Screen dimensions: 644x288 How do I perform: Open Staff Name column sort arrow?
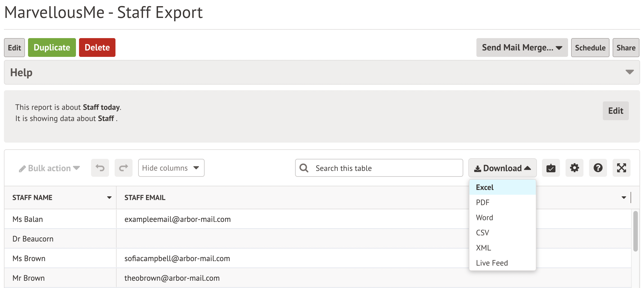click(x=109, y=198)
